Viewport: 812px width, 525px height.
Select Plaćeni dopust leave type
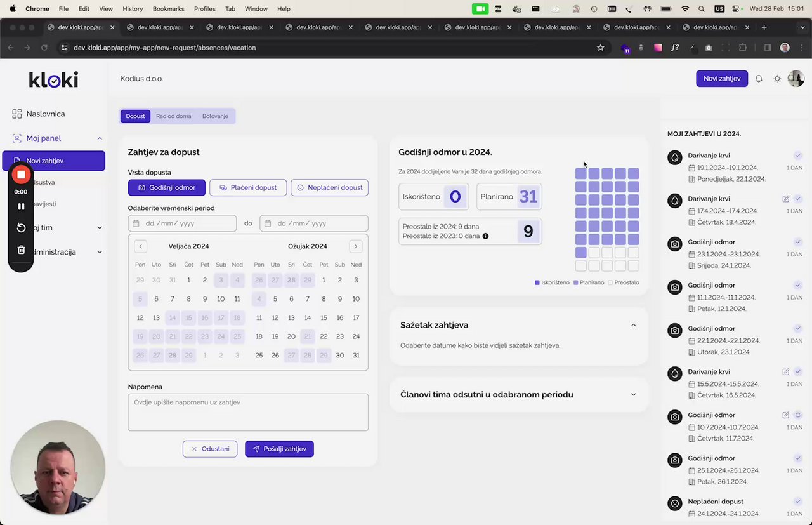(248, 188)
